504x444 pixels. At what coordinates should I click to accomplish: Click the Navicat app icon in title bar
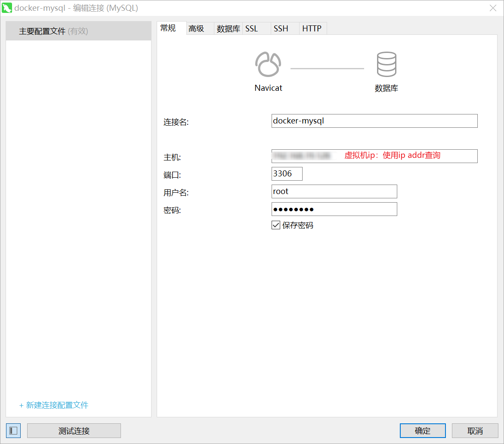(7, 8)
